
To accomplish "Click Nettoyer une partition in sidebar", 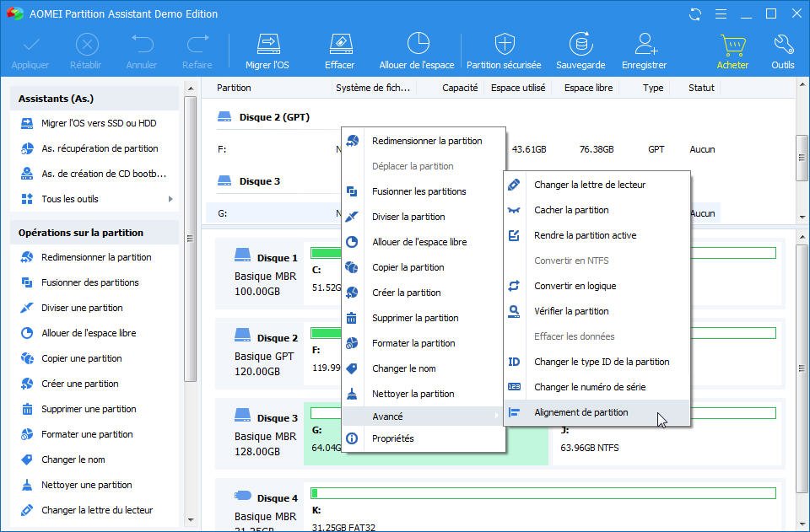I will [94, 485].
